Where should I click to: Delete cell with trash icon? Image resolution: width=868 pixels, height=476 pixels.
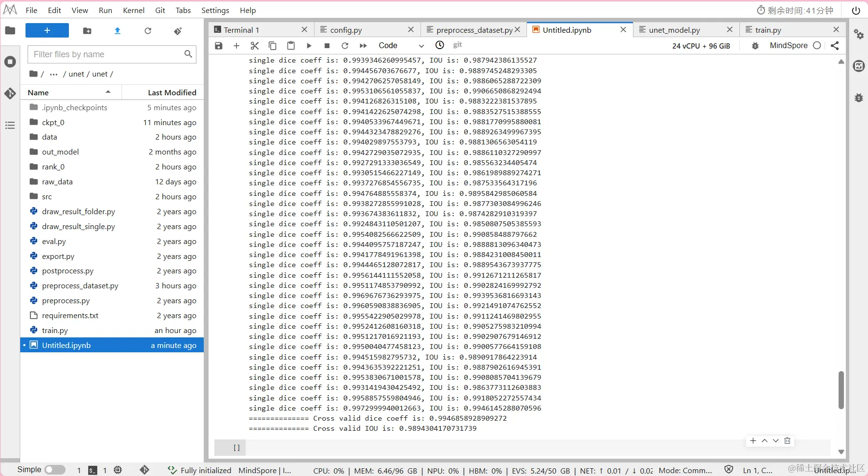coord(787,441)
